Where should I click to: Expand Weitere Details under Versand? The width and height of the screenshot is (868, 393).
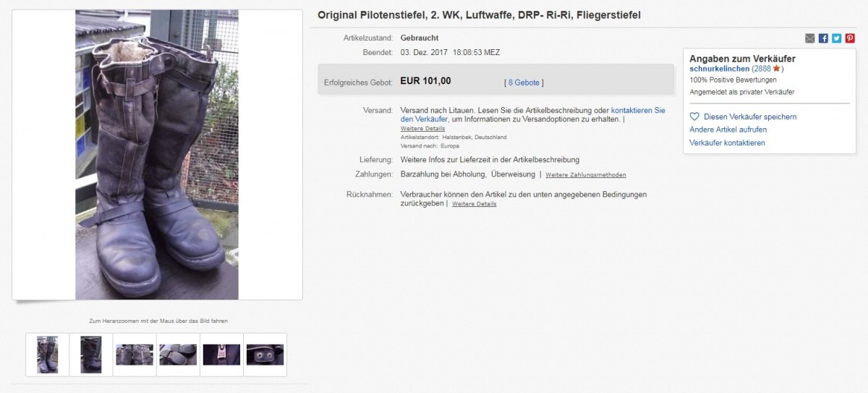point(423,128)
